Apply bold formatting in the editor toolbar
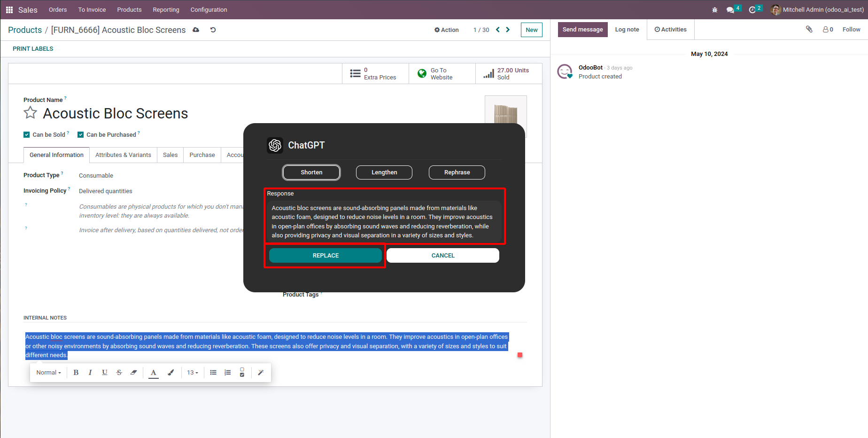The height and width of the screenshot is (438, 868). 76,373
